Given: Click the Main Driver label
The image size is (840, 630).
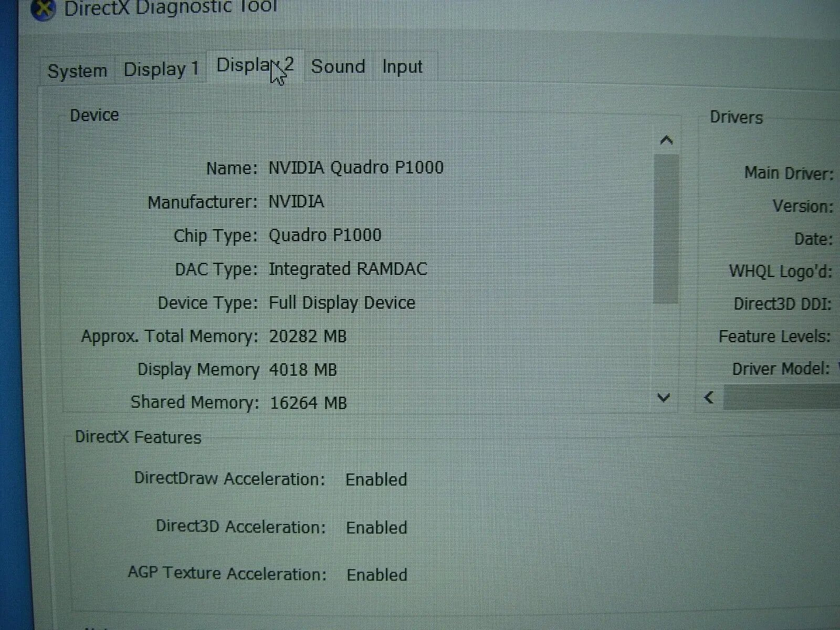Looking at the screenshot, I should [789, 173].
